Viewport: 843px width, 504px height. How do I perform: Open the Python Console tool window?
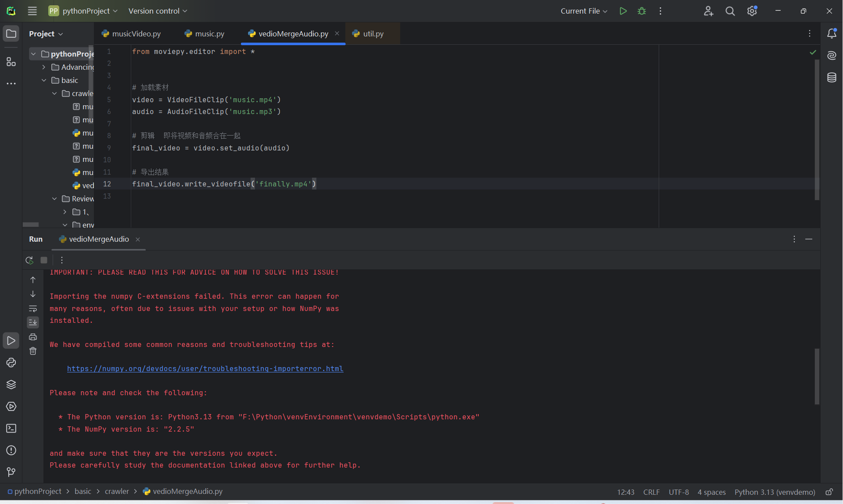tap(11, 363)
